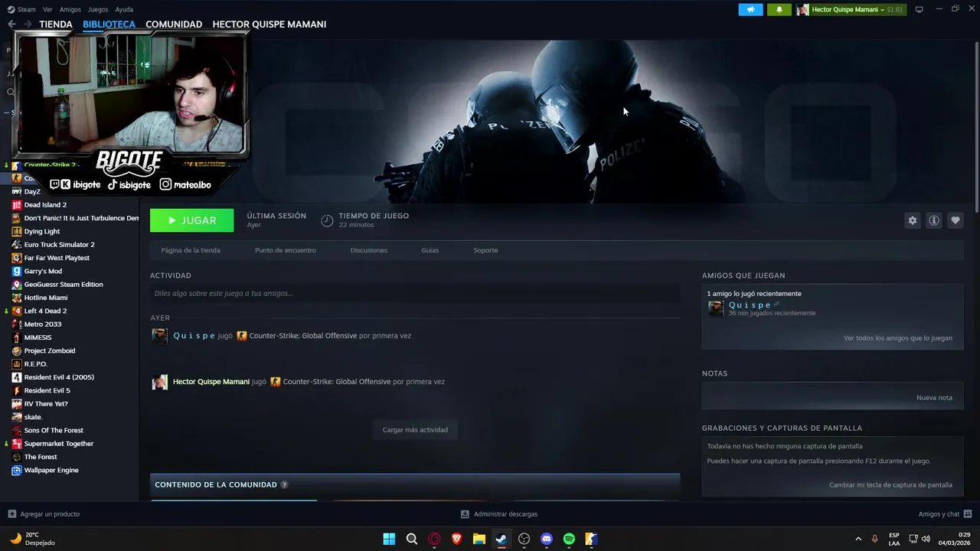Click the Big Picture mode monitor icon
Screen dimensions: 980x551
[x=919, y=9]
